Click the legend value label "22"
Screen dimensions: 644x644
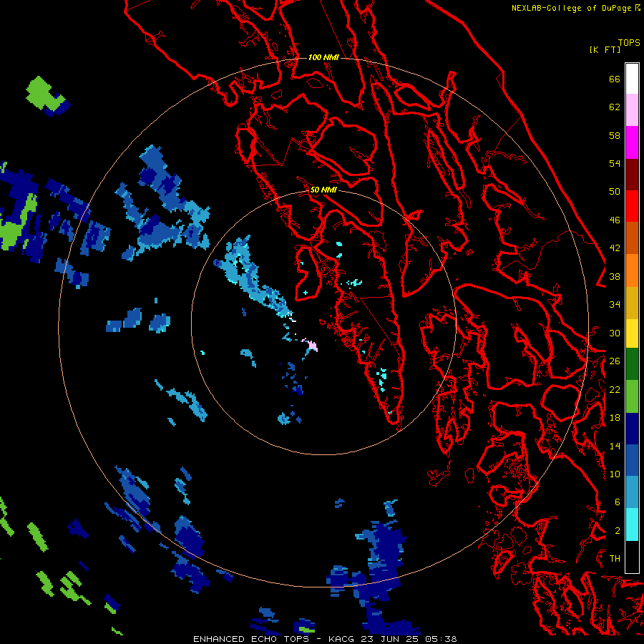pos(615,390)
